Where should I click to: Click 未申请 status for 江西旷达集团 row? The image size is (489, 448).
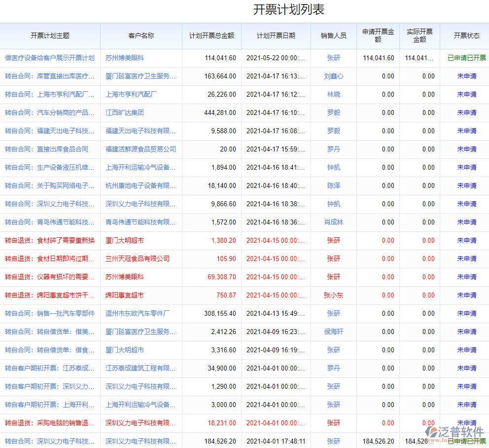pos(466,112)
